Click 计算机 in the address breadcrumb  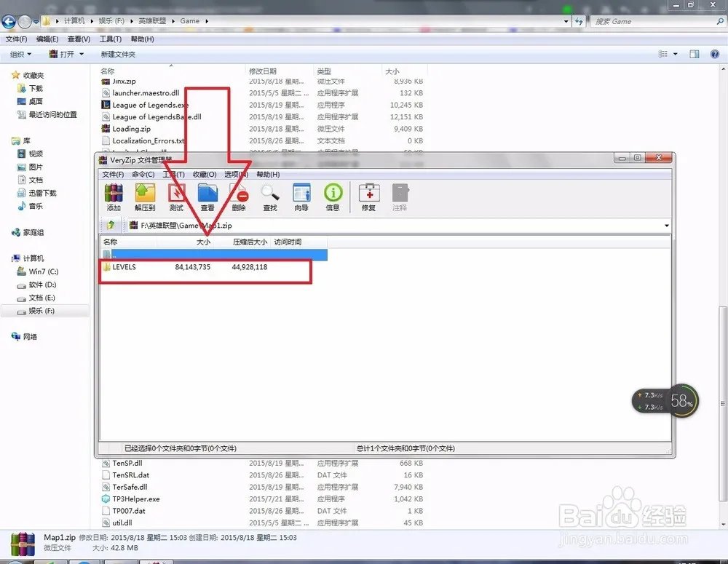coord(74,21)
